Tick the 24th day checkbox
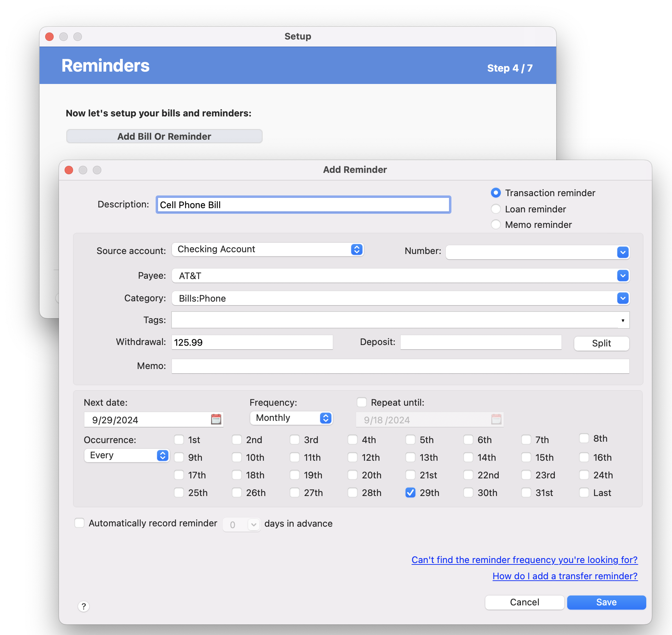This screenshot has height=635, width=672. pyautogui.click(x=584, y=475)
